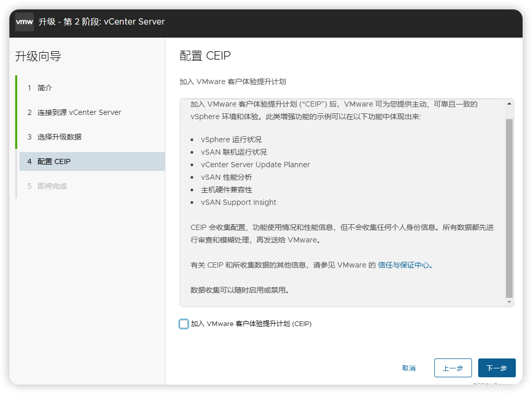Open the 信任与保证中心 link
The width and height of the screenshot is (532, 394).
click(x=404, y=265)
